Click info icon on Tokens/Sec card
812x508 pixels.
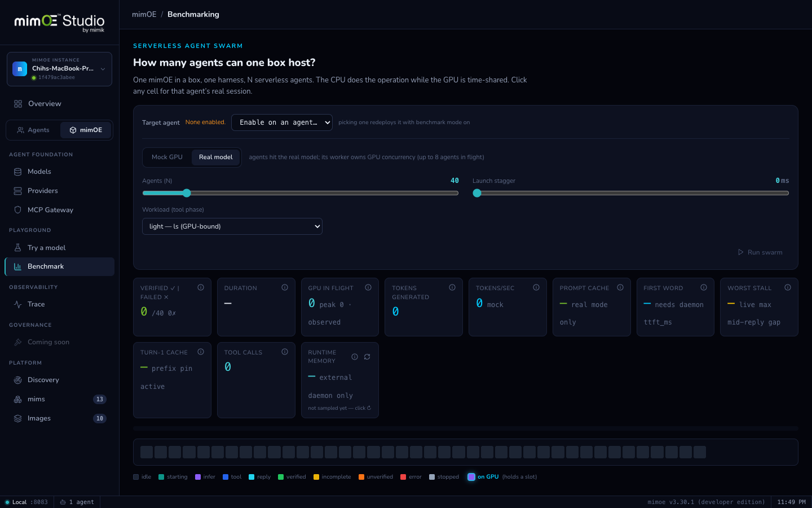click(536, 287)
